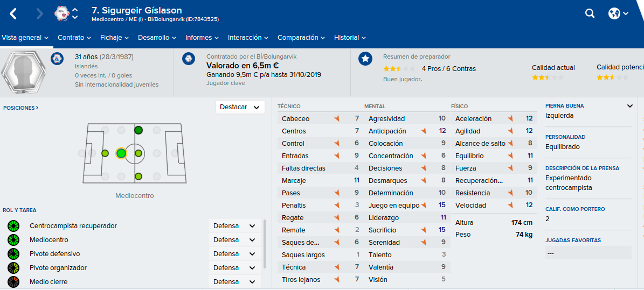Image resolution: width=644 pixels, height=290 pixels.
Task: Open Defensa dropdown for Mediocentro role
Action: (234, 240)
